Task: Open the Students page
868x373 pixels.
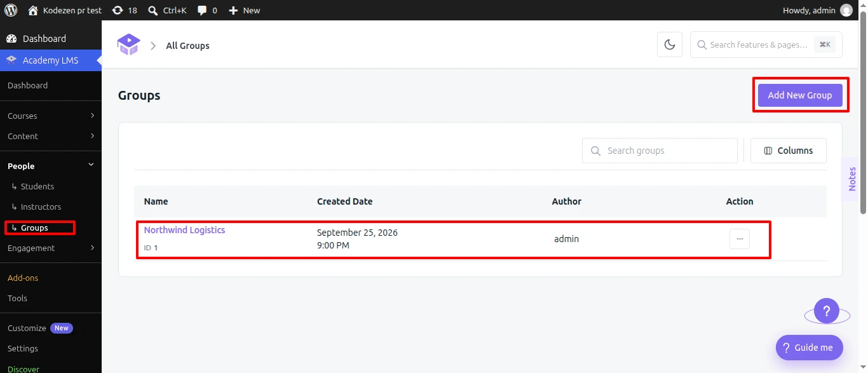Action: click(x=37, y=186)
